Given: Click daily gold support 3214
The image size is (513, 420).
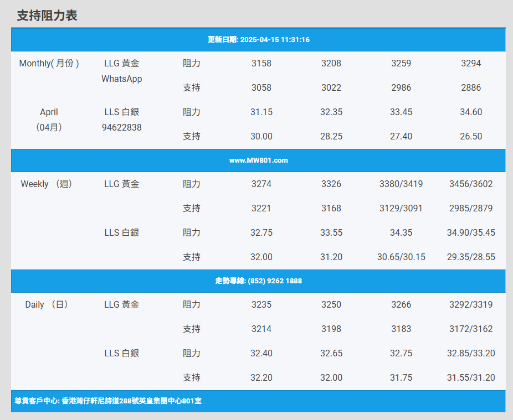Looking at the screenshot, I should point(261,329).
